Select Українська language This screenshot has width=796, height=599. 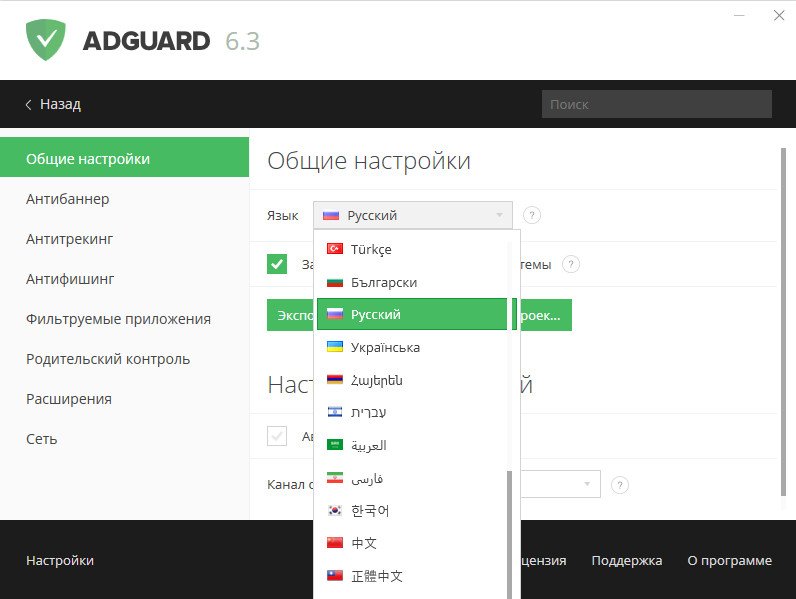point(412,347)
